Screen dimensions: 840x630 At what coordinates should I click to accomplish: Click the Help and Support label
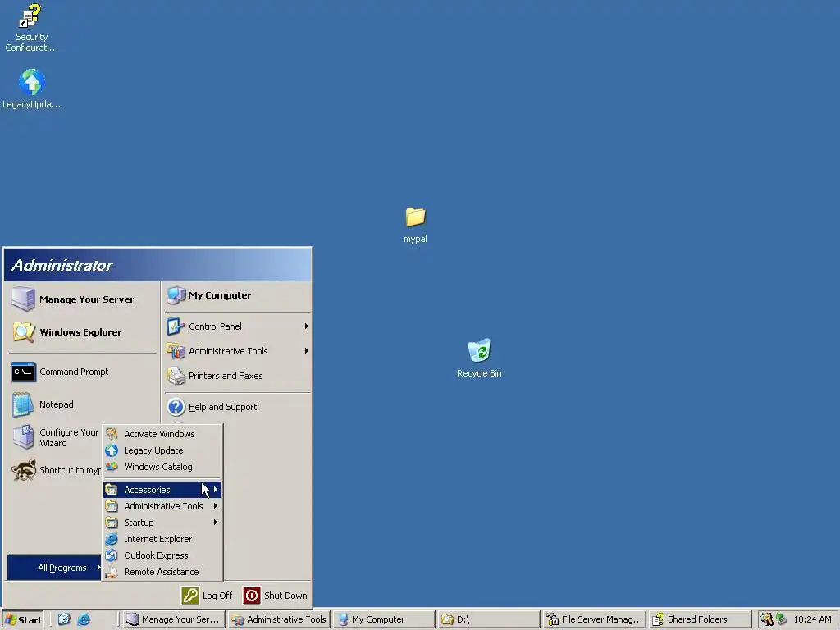click(223, 407)
